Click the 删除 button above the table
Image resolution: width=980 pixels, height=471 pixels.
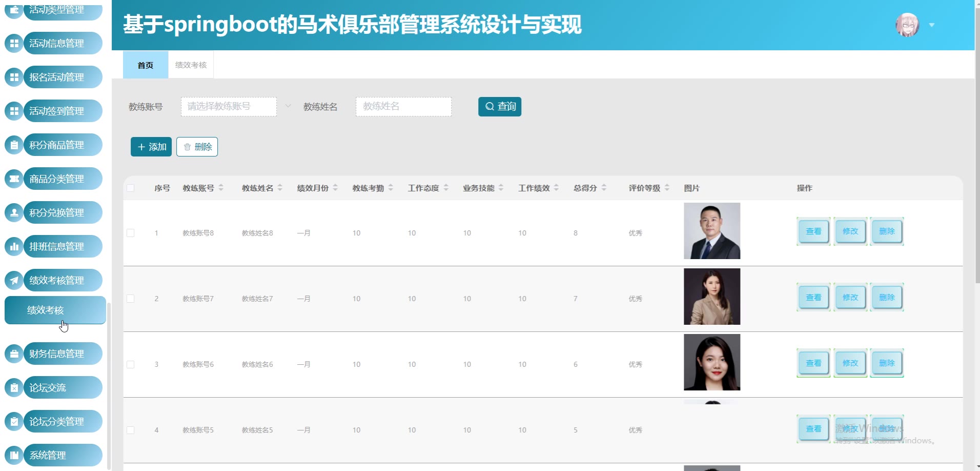click(x=197, y=147)
